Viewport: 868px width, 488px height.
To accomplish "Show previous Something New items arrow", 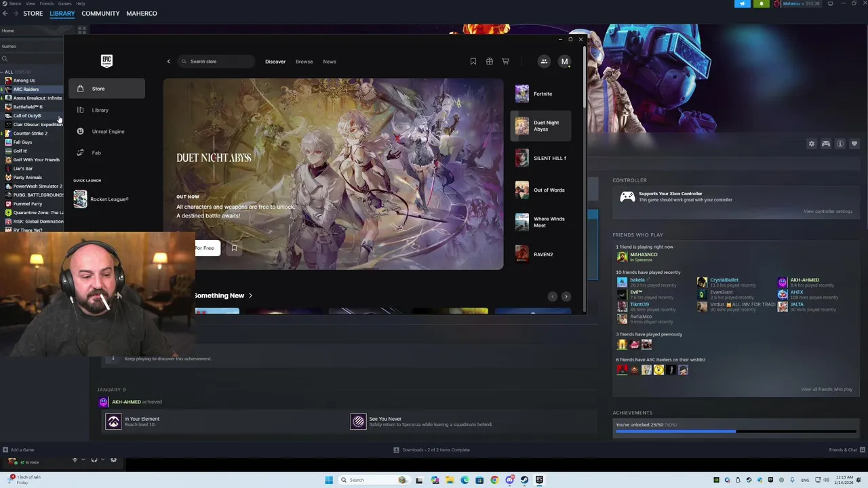I will (553, 296).
